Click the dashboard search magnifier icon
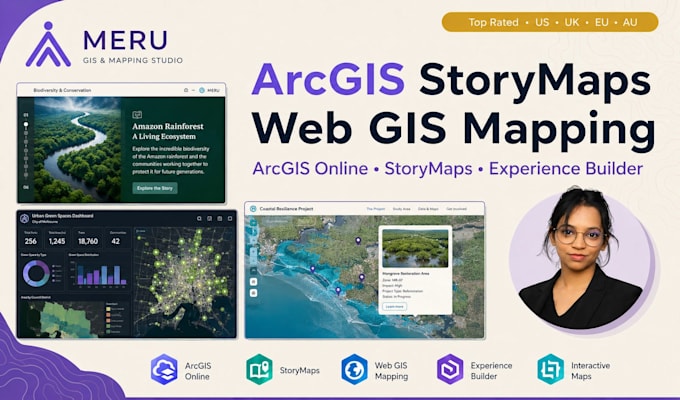This screenshot has height=400, width=680. coord(199,218)
